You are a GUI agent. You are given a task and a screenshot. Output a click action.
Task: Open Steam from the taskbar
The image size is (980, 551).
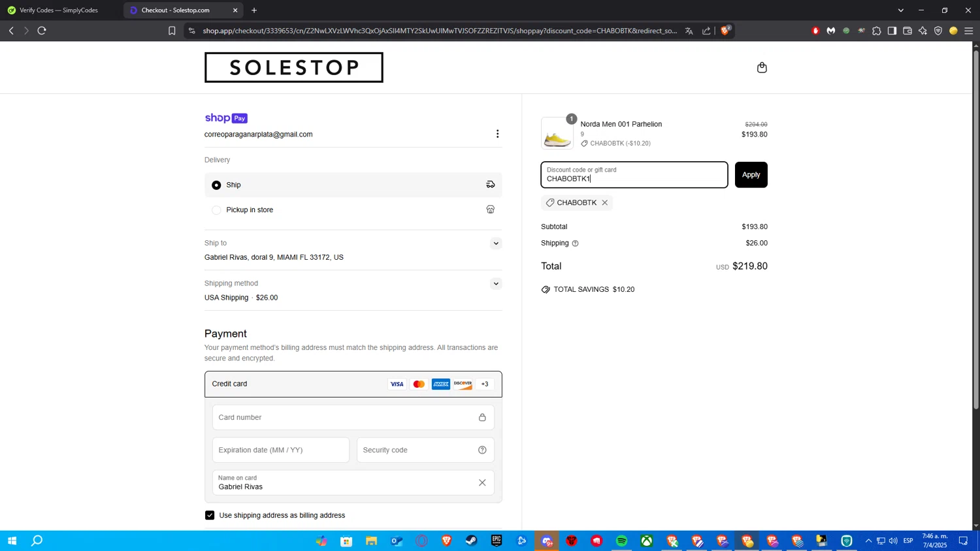[471, 541]
